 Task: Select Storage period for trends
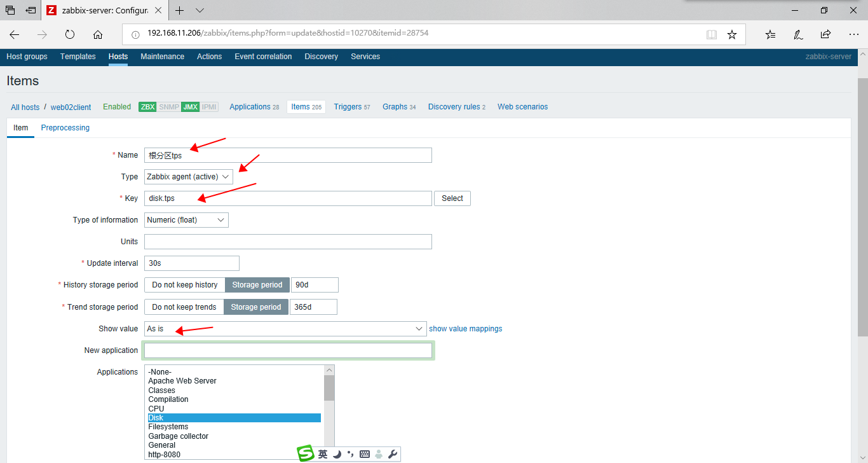pos(256,307)
